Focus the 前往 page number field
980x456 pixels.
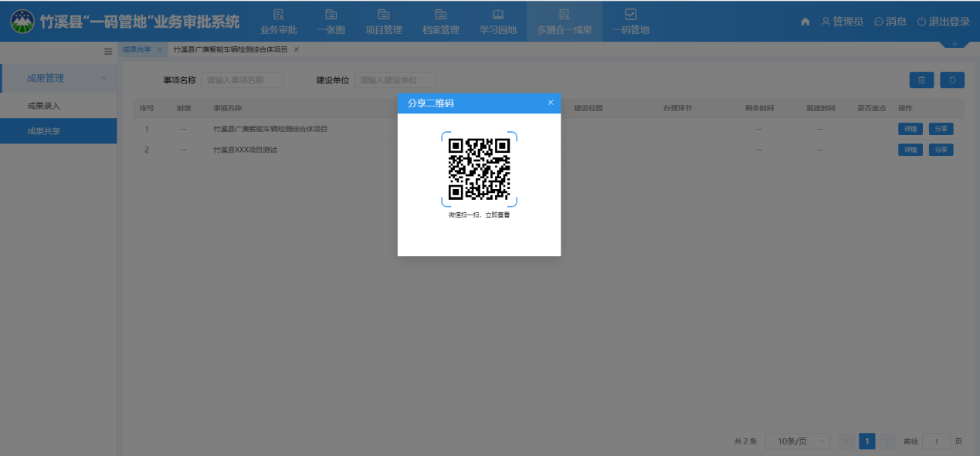[x=937, y=441]
